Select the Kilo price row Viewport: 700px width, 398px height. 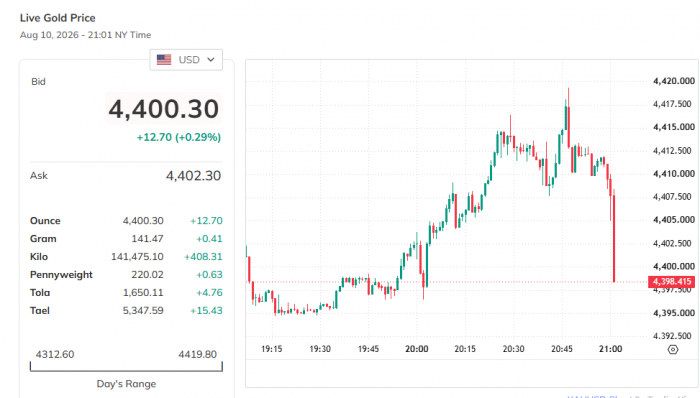[x=126, y=257]
